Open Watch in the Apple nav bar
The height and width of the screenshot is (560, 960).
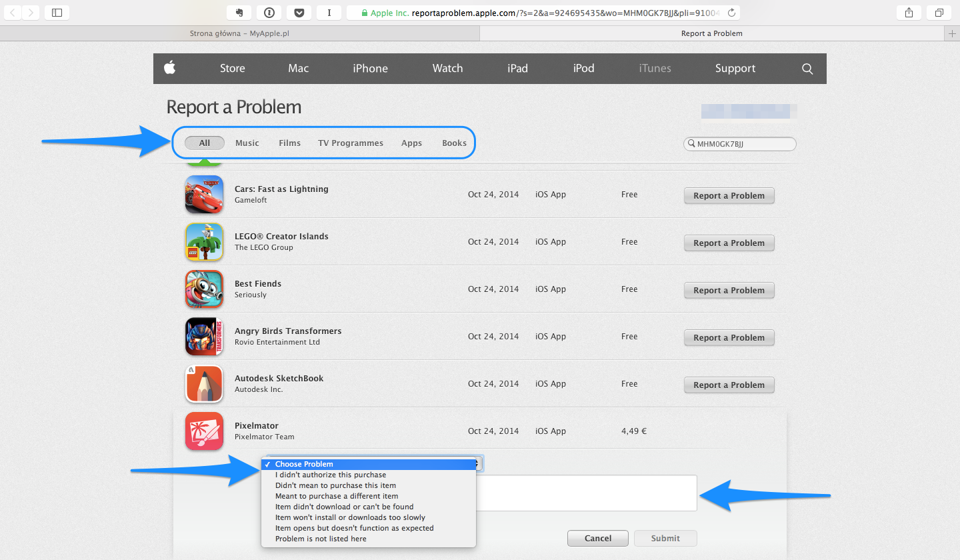click(447, 68)
